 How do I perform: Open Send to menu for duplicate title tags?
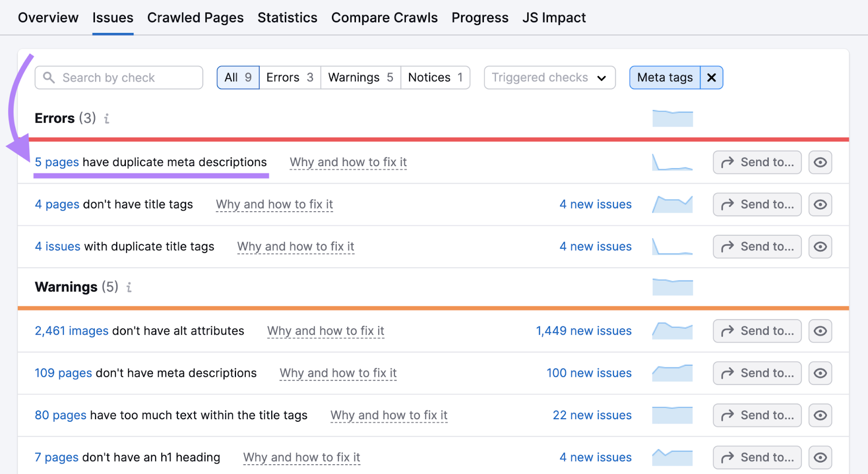pos(757,247)
